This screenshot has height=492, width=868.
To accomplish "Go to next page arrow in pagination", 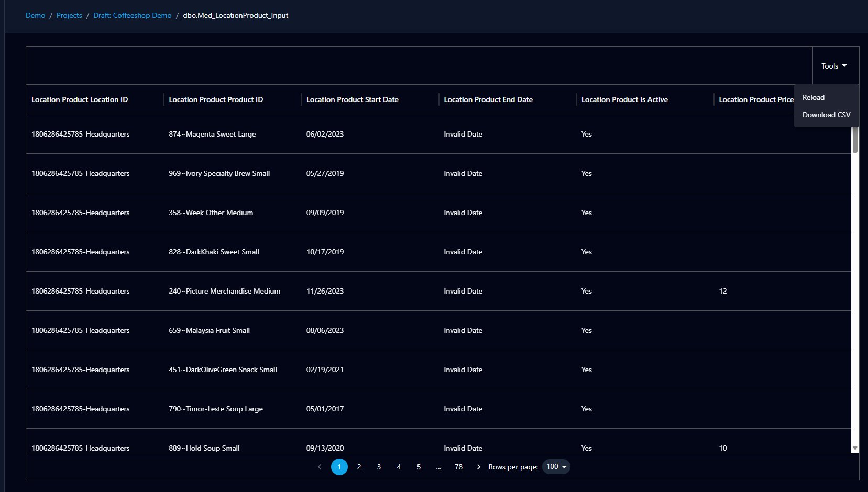I will click(478, 467).
